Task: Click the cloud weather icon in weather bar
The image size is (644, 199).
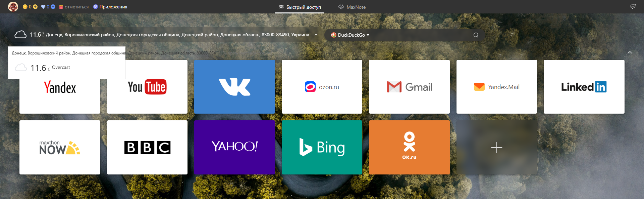Action: [x=20, y=35]
